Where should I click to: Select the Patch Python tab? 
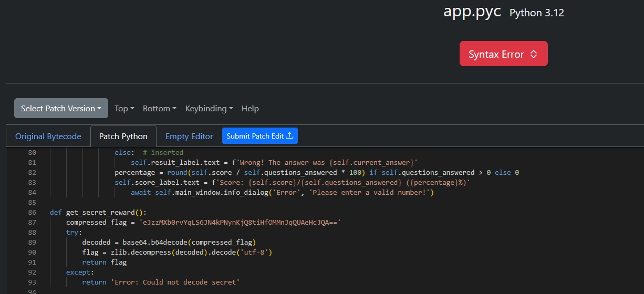(123, 136)
